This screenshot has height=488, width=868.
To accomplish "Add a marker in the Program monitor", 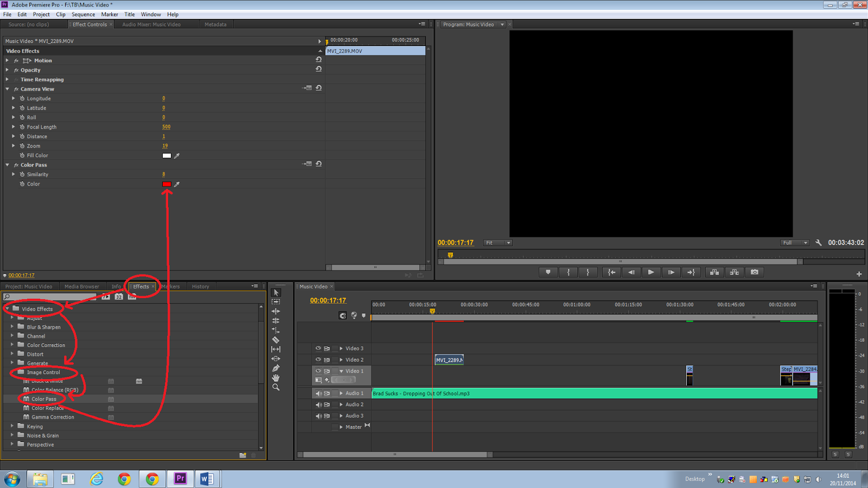I will 548,272.
